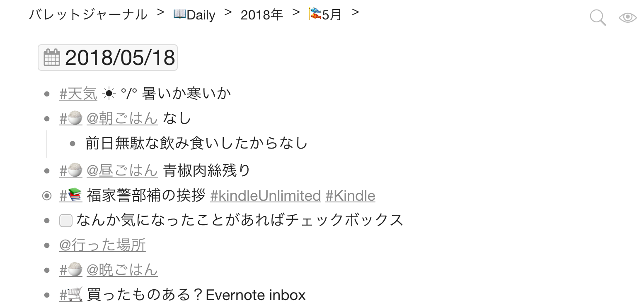Follow the #kindleUnlimited tag link
The height and width of the screenshot is (305, 644).
click(x=266, y=195)
